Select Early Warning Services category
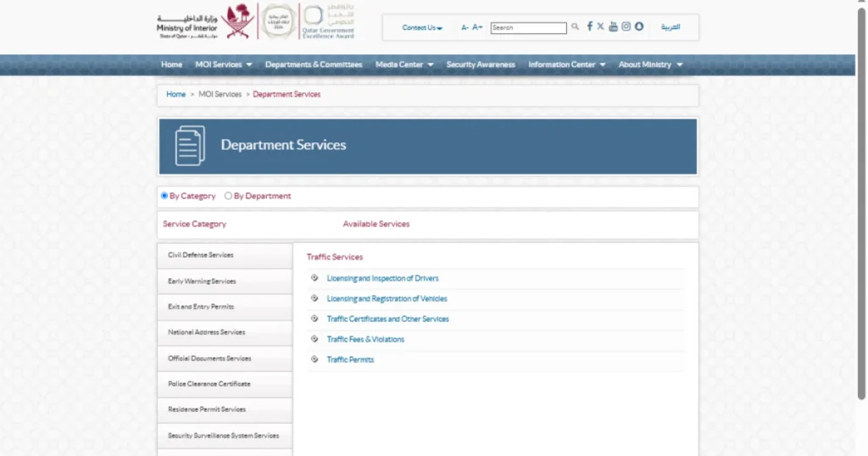 225,281
